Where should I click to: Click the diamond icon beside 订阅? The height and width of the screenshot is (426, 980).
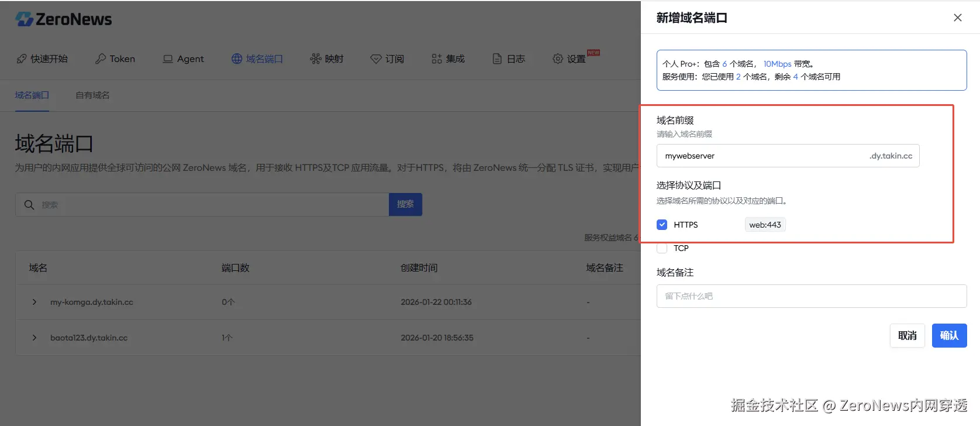pyautogui.click(x=376, y=59)
